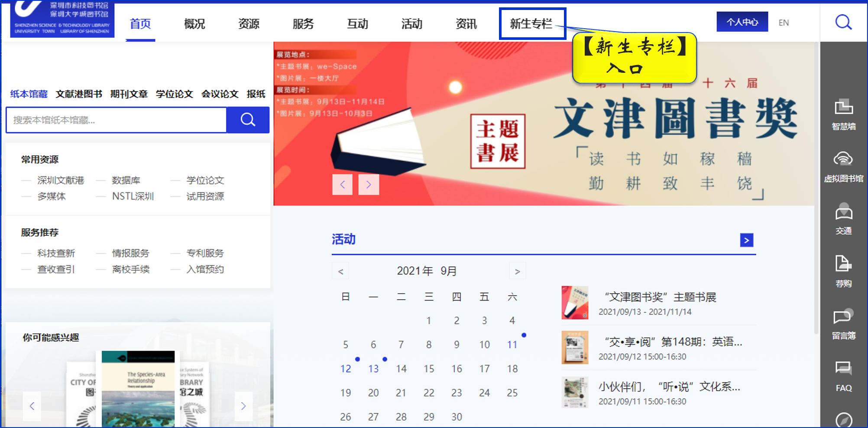
Task: Click the magnifier icon in the top-right header
Action: tap(843, 22)
